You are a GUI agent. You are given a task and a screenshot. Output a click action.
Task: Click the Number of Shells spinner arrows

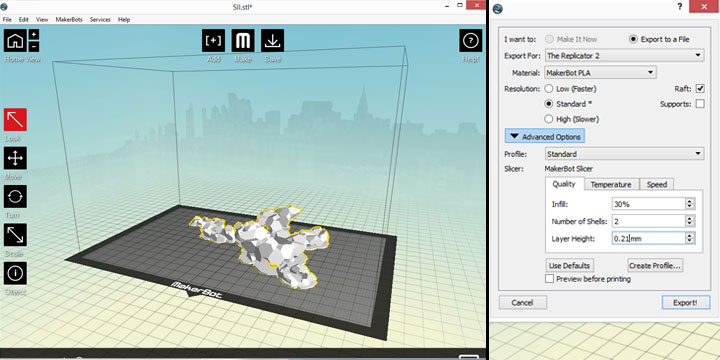click(x=690, y=221)
